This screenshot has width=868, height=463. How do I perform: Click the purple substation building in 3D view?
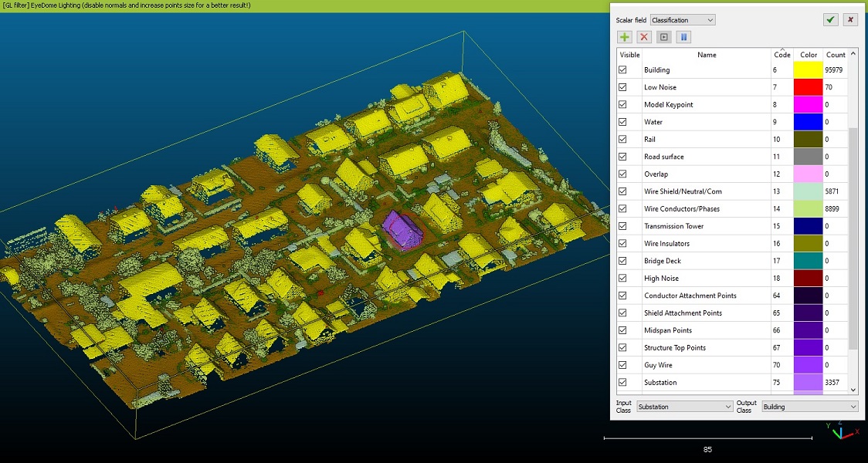click(x=402, y=230)
